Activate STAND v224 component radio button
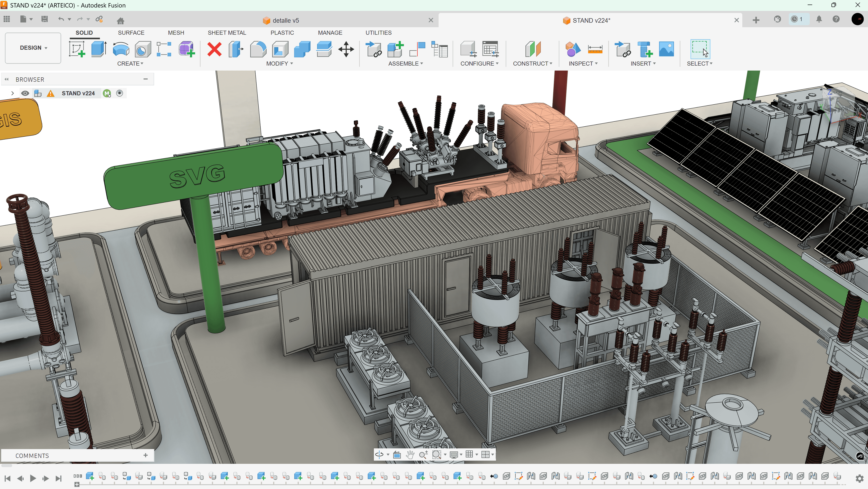 tap(120, 93)
